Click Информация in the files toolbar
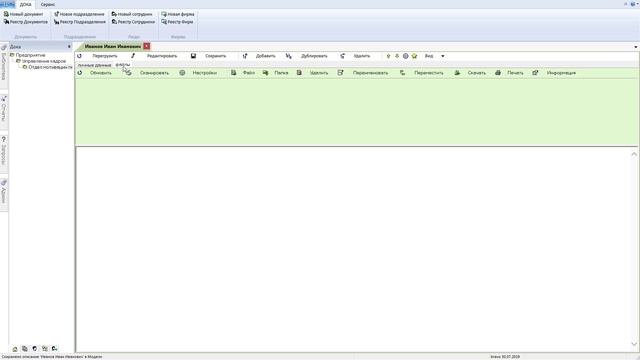640x360 pixels. click(x=554, y=73)
